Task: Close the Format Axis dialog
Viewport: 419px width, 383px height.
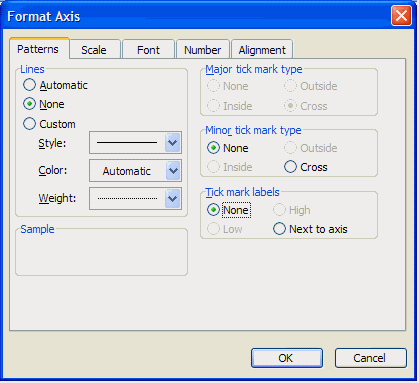Action: (401, 16)
